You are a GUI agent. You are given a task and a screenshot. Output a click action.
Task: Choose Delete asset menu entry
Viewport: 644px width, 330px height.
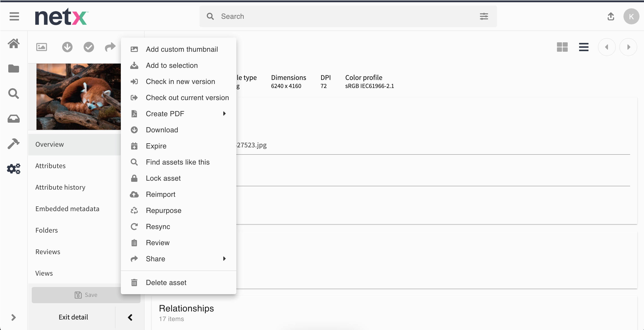tap(166, 283)
